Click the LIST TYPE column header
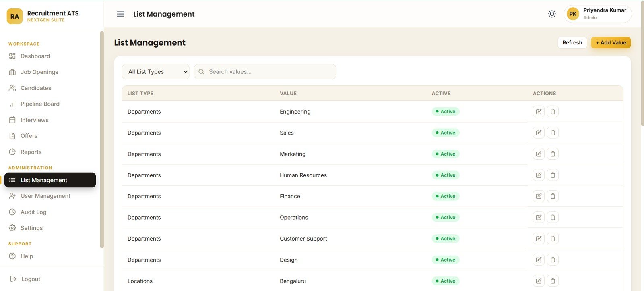 [x=140, y=94]
